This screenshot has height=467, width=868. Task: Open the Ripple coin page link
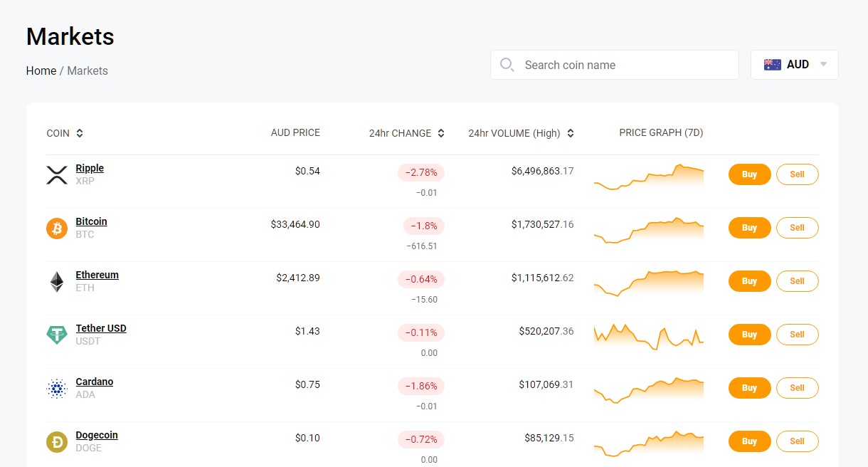(x=90, y=169)
